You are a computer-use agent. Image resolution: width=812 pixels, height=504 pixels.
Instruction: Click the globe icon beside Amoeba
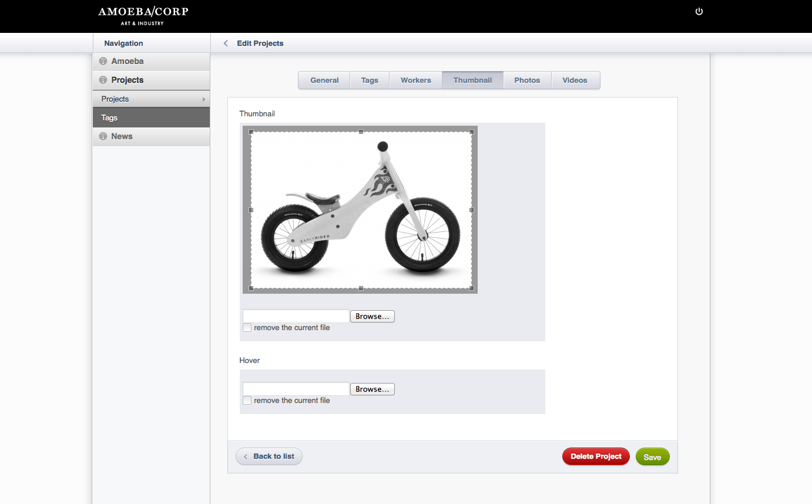tap(103, 61)
